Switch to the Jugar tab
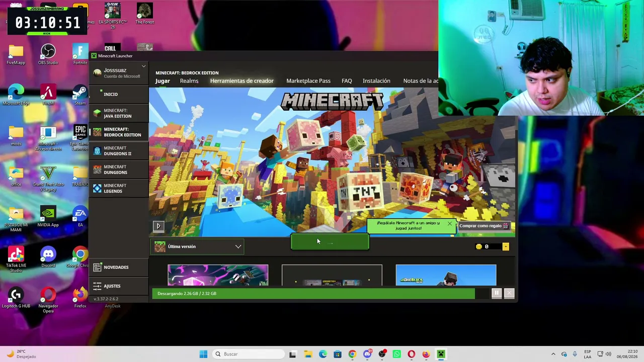The height and width of the screenshot is (362, 644). pyautogui.click(x=163, y=81)
